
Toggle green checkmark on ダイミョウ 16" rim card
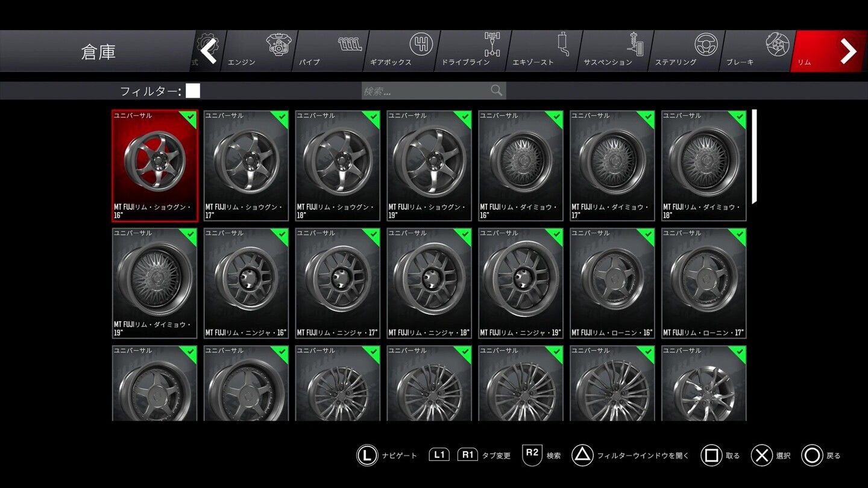[x=555, y=119]
